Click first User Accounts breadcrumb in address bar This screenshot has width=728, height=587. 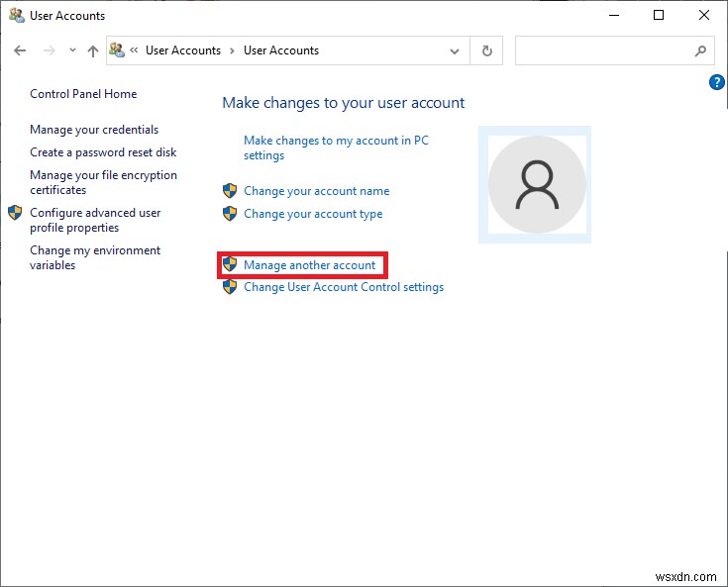183,50
